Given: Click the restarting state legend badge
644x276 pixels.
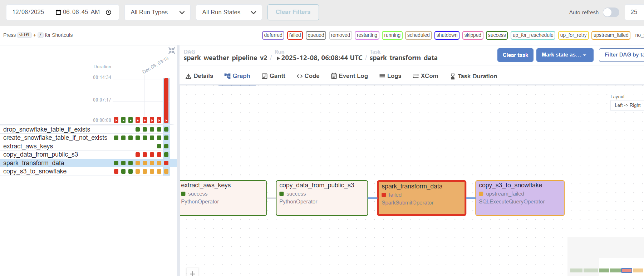Looking at the screenshot, I should (x=367, y=35).
